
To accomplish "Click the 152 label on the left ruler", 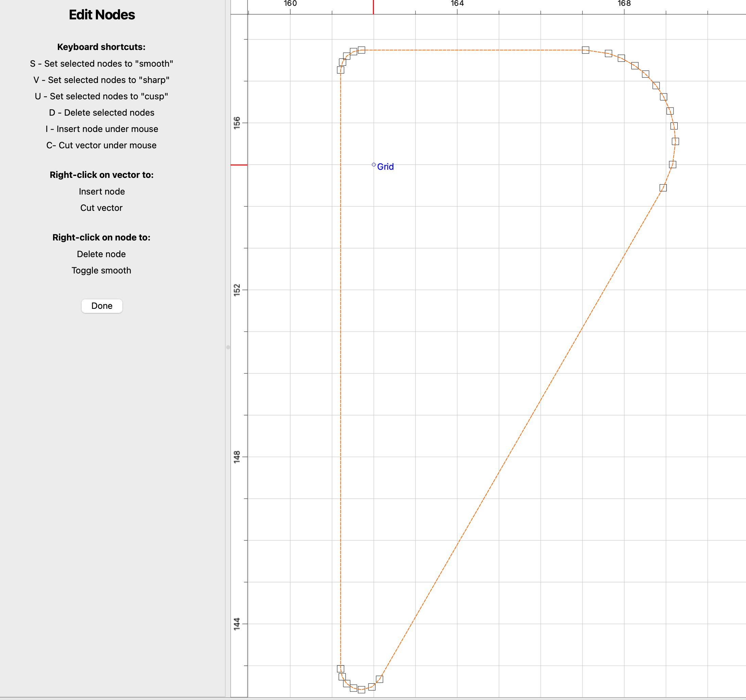I will click(x=237, y=290).
